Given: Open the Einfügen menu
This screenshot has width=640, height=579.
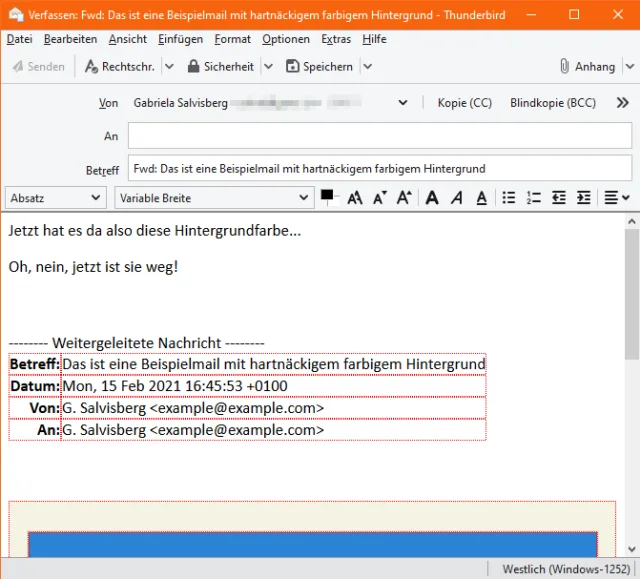Looking at the screenshot, I should [x=180, y=39].
